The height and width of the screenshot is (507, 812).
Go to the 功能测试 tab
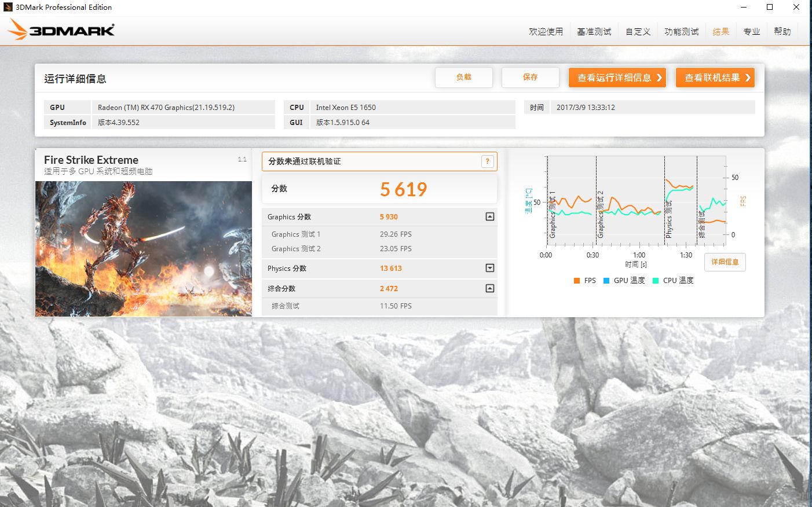point(682,32)
